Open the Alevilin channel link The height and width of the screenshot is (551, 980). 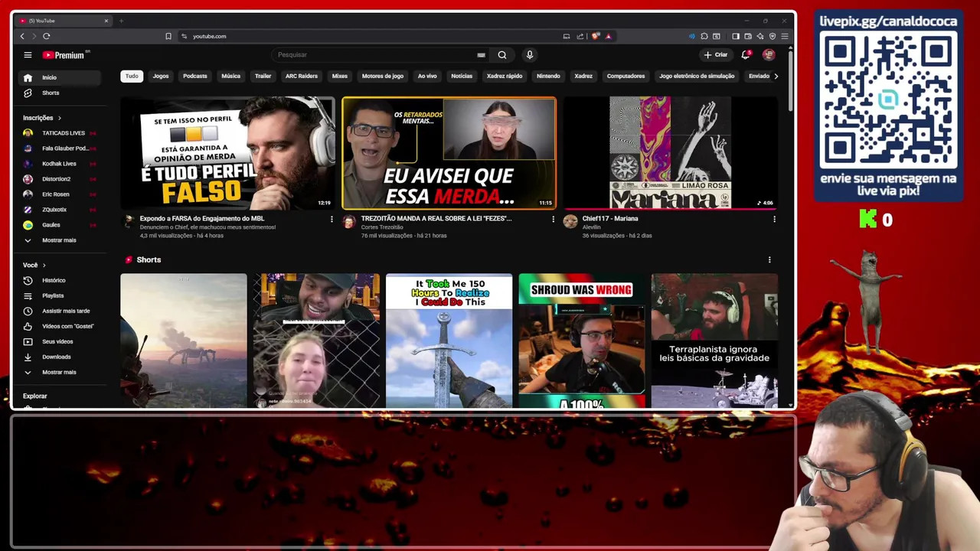(x=592, y=227)
